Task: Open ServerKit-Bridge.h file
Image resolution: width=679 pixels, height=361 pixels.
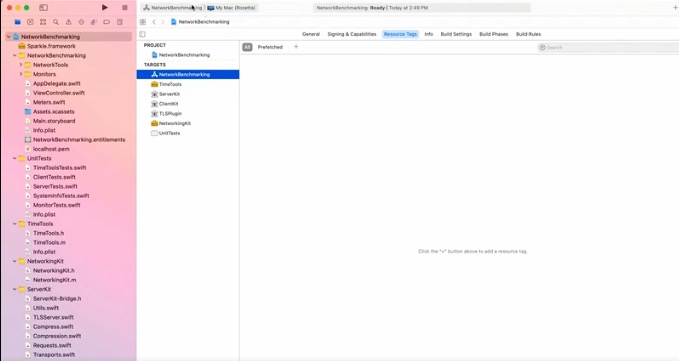Action: click(x=53, y=299)
